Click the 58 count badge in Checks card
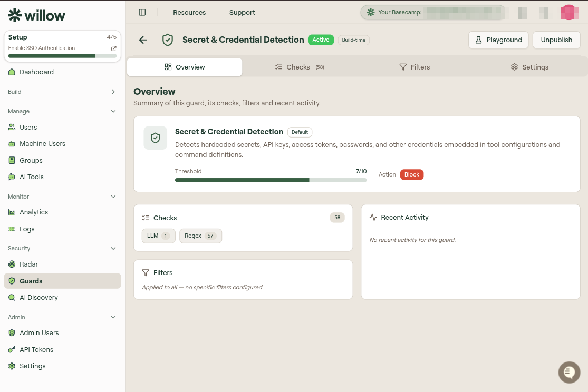 point(337,218)
